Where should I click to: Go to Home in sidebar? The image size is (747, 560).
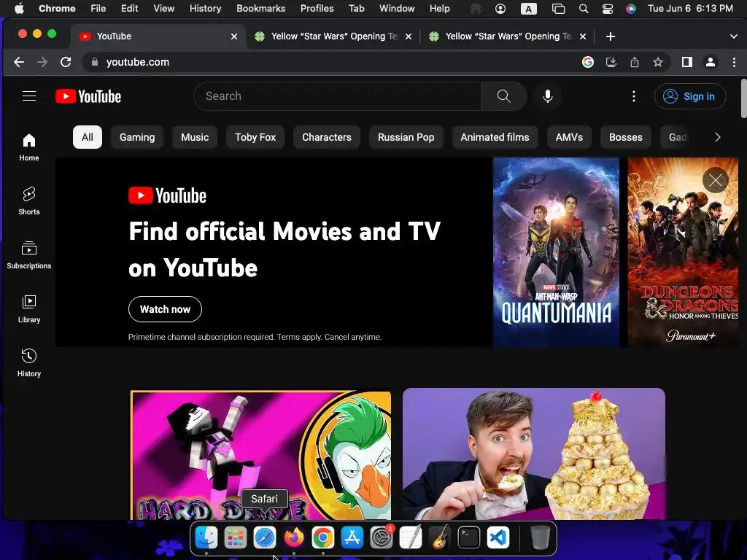coord(29,147)
